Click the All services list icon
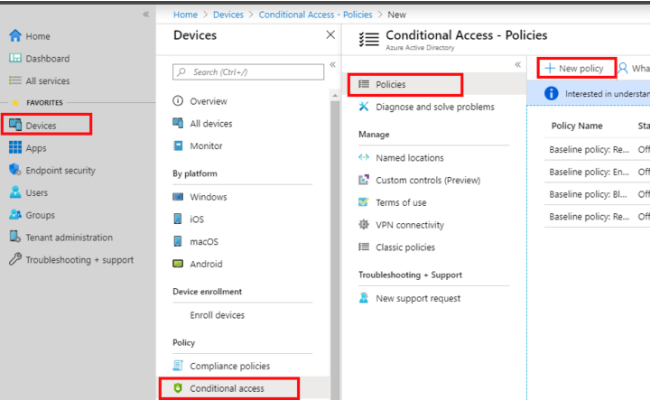The image size is (664, 411). 15,80
